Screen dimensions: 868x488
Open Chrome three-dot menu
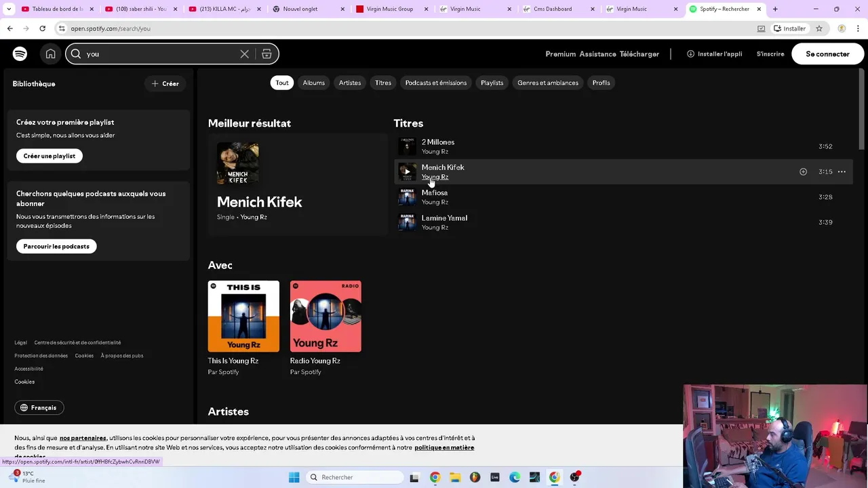(x=859, y=28)
